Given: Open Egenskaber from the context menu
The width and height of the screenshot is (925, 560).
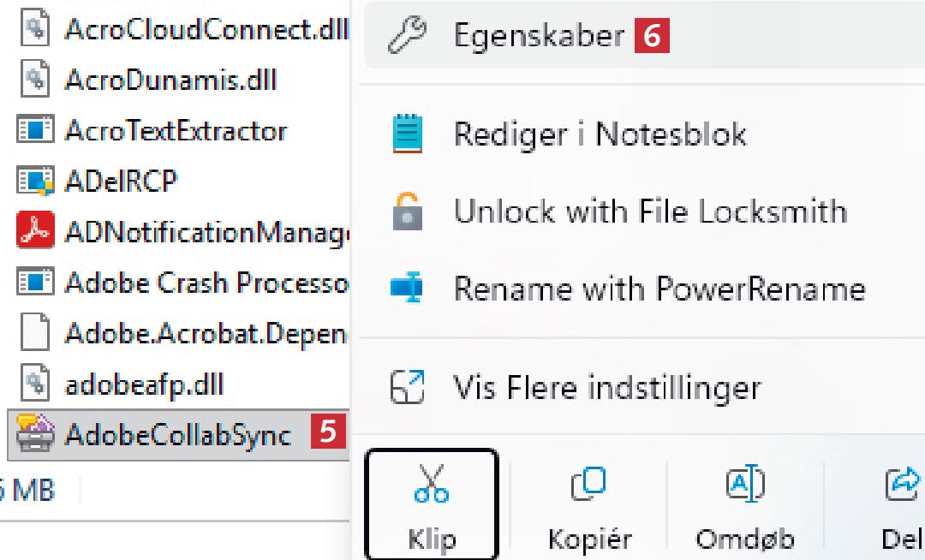Looking at the screenshot, I should tap(538, 36).
